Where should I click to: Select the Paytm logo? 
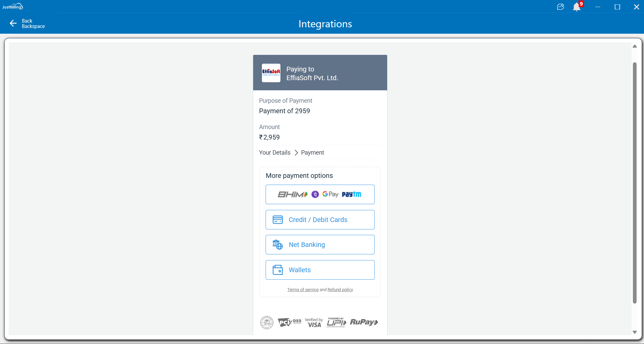click(351, 194)
